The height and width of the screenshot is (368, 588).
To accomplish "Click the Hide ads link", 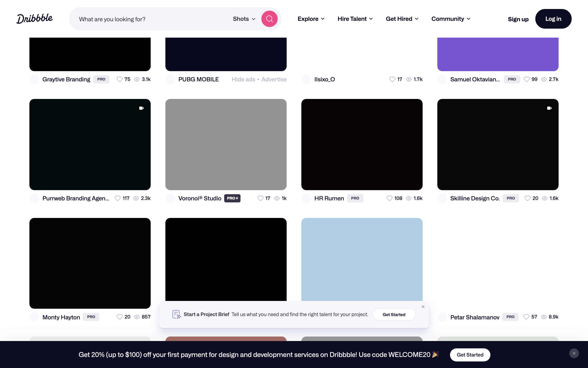I will (243, 79).
